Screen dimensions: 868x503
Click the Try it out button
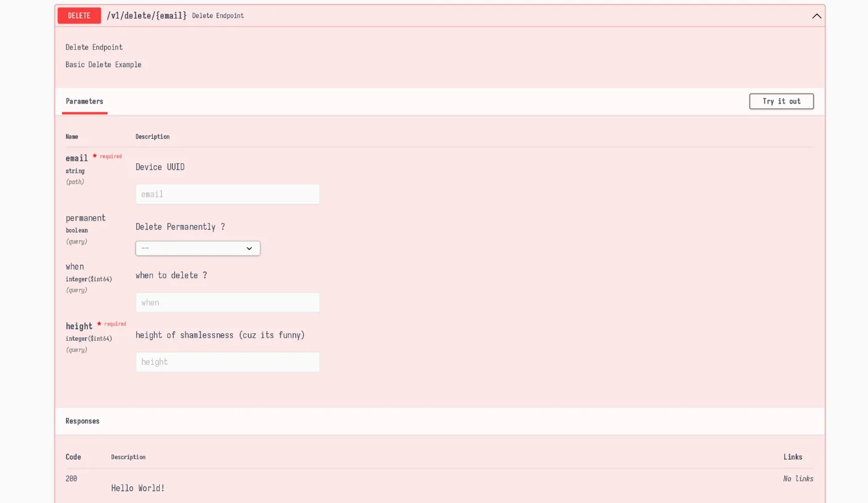[x=781, y=101]
